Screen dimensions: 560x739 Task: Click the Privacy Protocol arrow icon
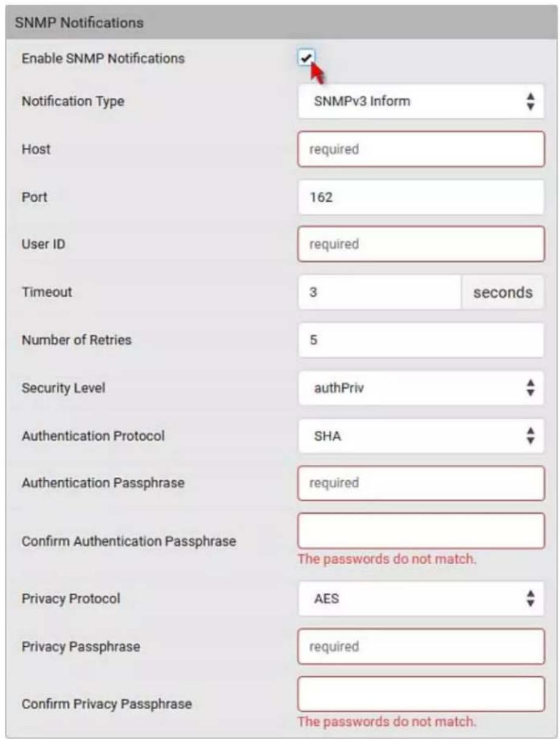pos(531,599)
